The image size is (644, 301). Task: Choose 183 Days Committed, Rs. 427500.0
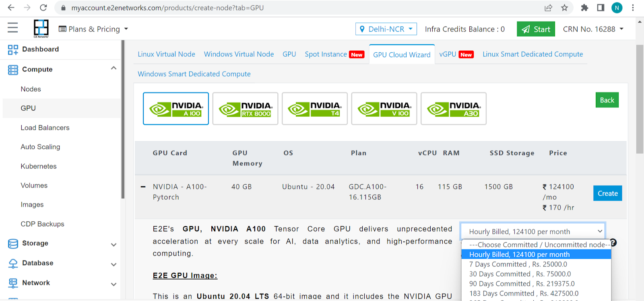pyautogui.click(x=536, y=293)
